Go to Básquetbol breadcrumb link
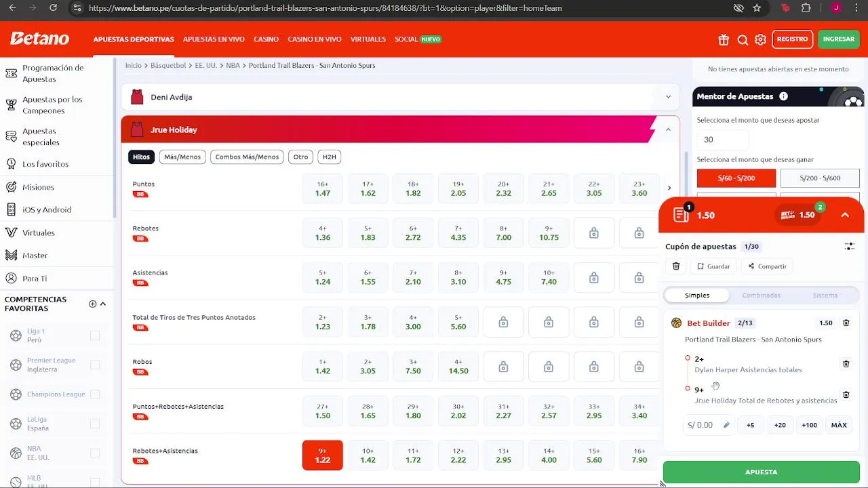This screenshot has width=868, height=488. tap(168, 66)
